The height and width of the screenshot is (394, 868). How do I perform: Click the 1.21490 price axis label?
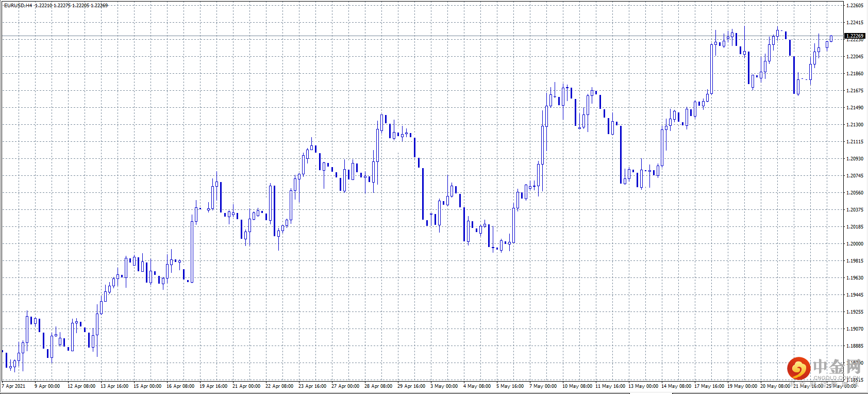coord(855,108)
